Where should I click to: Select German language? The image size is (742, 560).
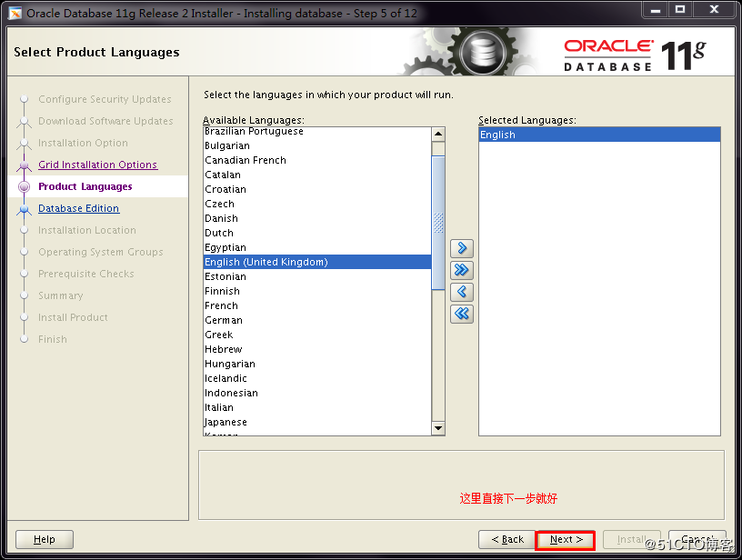[317, 320]
